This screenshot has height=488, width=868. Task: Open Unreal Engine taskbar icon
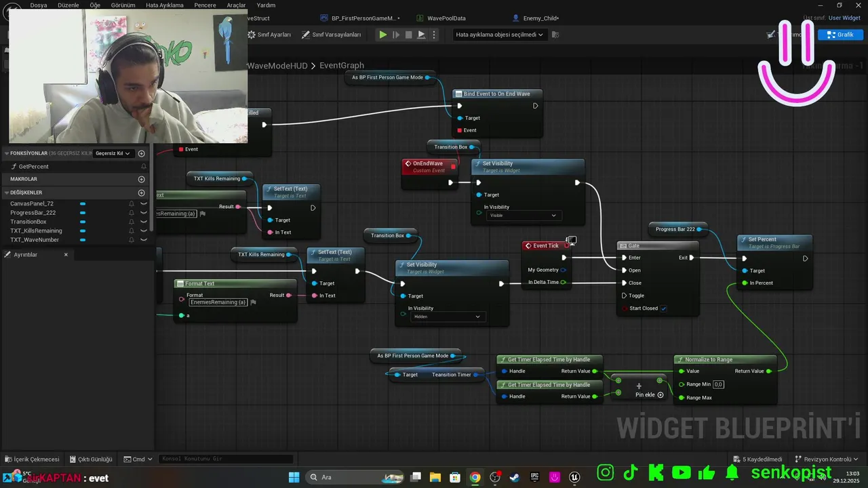coord(575,477)
